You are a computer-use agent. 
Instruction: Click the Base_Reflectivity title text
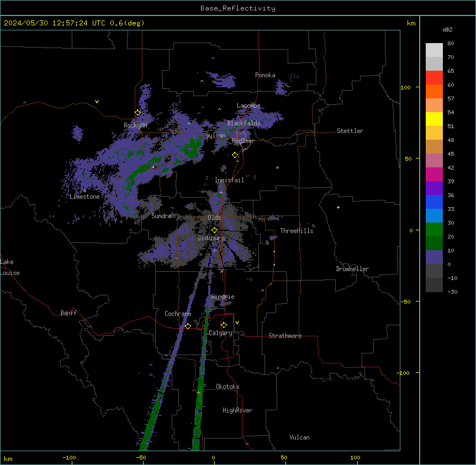coord(238,8)
